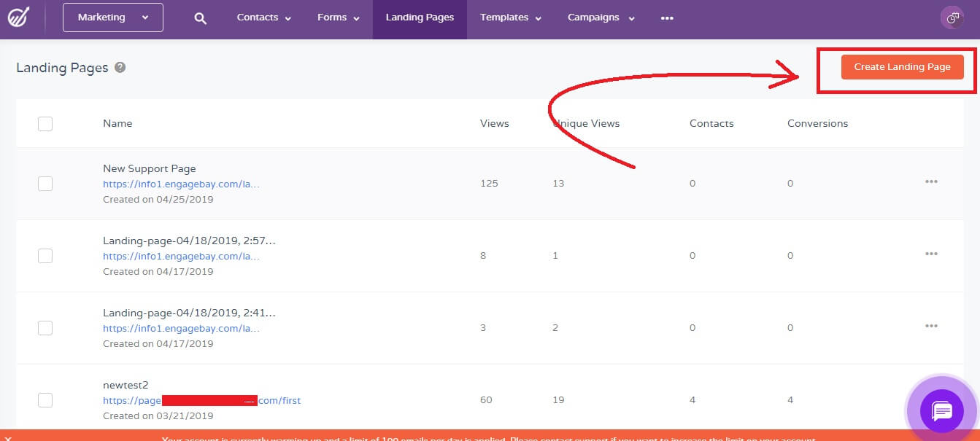Screen dimensions: 980x441
Task: Click the EngageBay logo
Action: point(20,16)
